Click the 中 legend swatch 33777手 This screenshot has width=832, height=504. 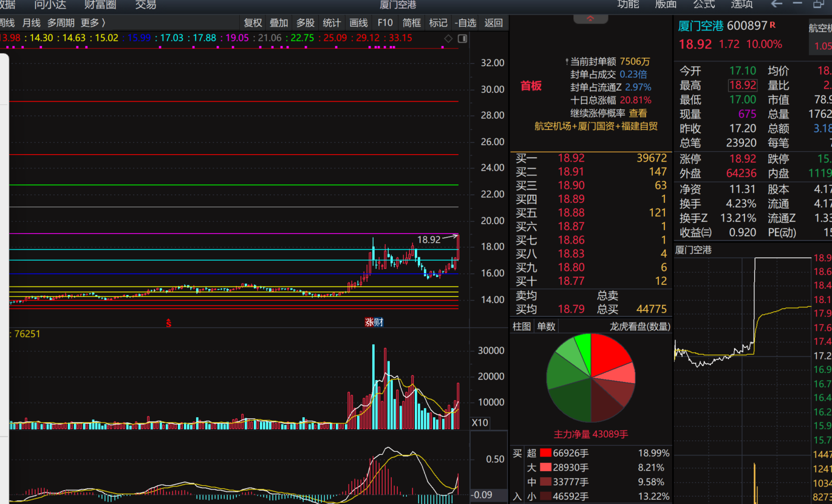coord(545,482)
